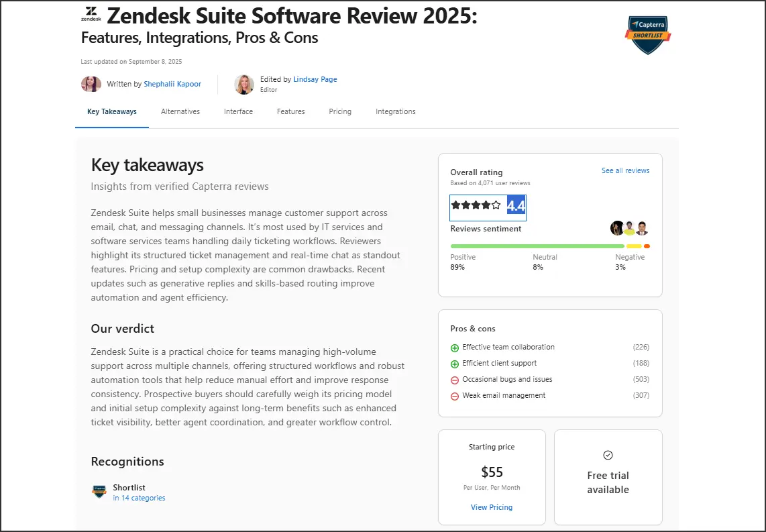This screenshot has height=532, width=766.
Task: Click Shephalii Kapoor's author avatar
Action: pos(91,84)
